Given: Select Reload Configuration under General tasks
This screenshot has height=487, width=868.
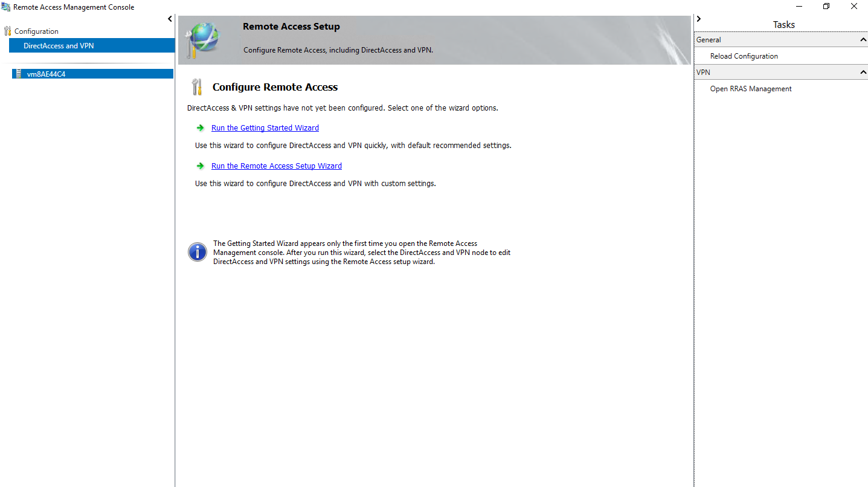Looking at the screenshot, I should [x=744, y=56].
